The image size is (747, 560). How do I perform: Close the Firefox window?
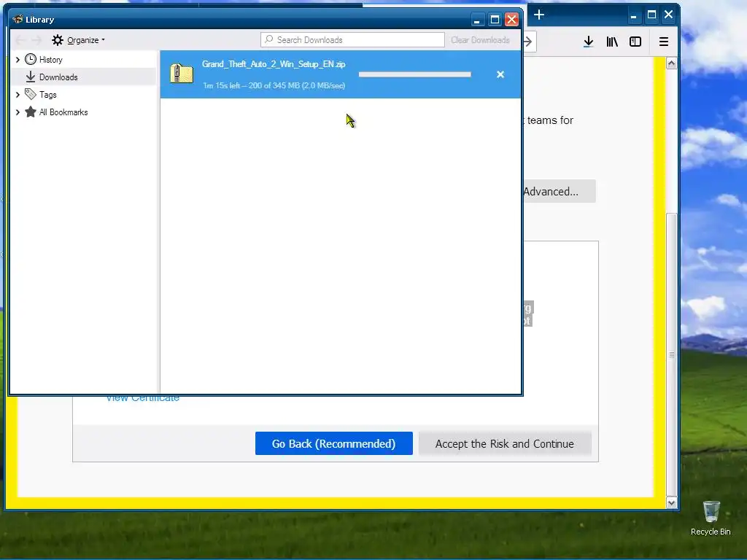point(668,15)
